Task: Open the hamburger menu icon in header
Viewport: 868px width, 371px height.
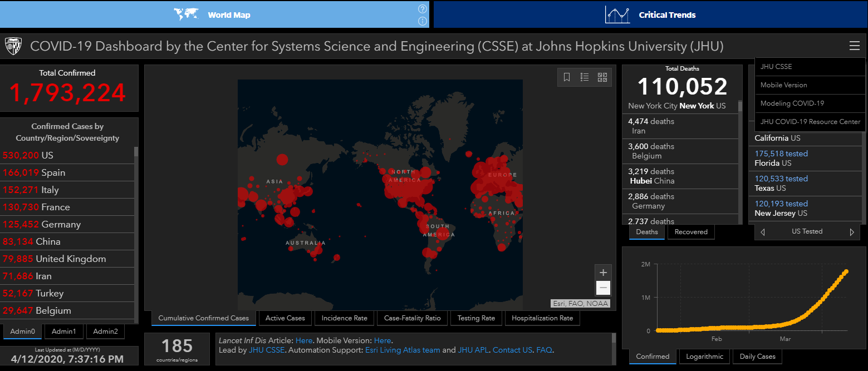Action: [x=855, y=46]
